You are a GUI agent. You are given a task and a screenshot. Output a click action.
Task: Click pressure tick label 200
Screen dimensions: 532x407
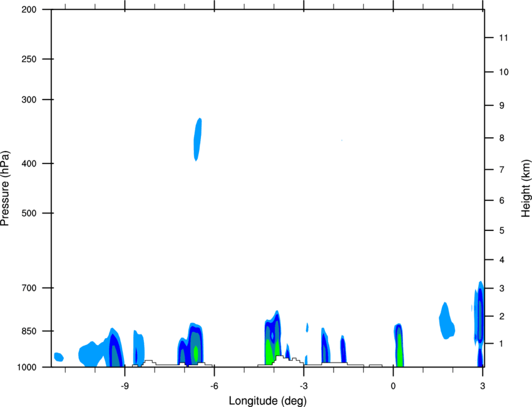(x=29, y=9)
